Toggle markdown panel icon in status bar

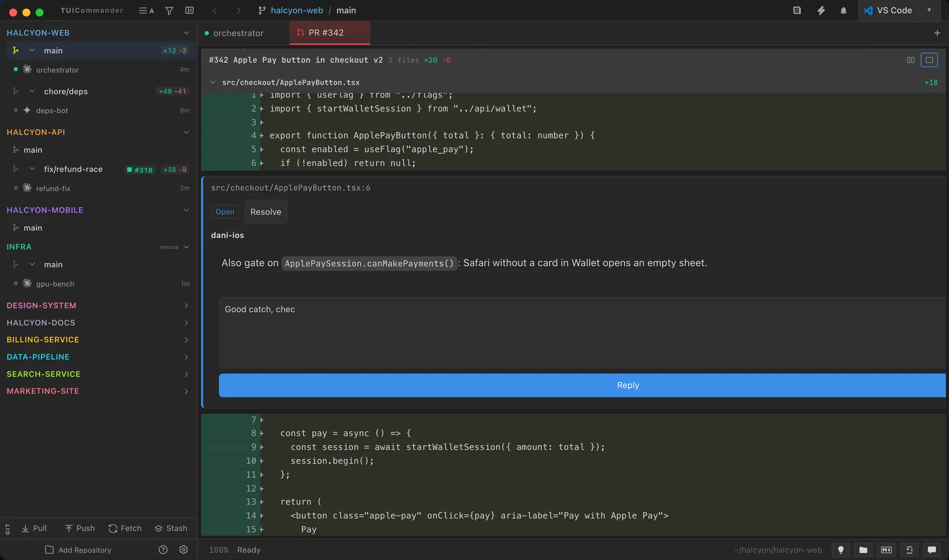[x=886, y=550]
